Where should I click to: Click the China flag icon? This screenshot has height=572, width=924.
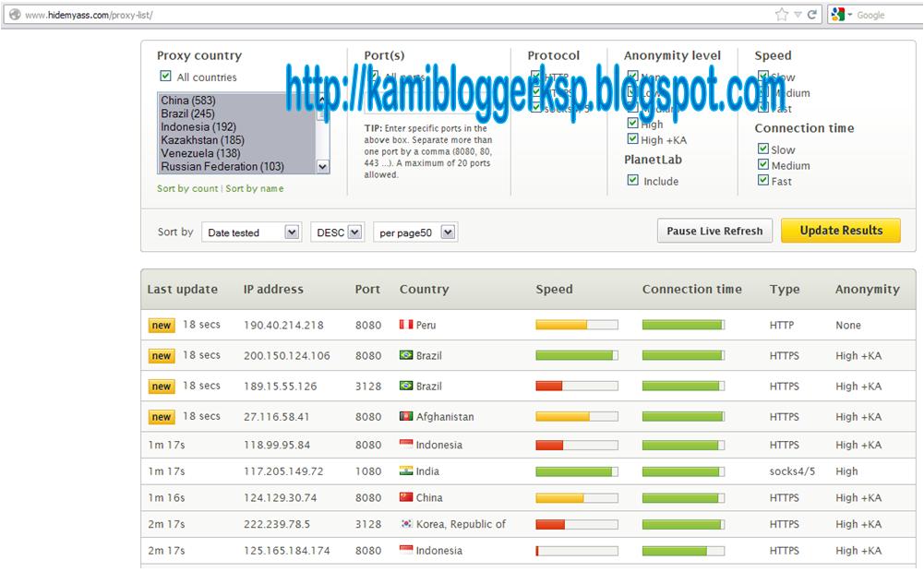coord(406,496)
